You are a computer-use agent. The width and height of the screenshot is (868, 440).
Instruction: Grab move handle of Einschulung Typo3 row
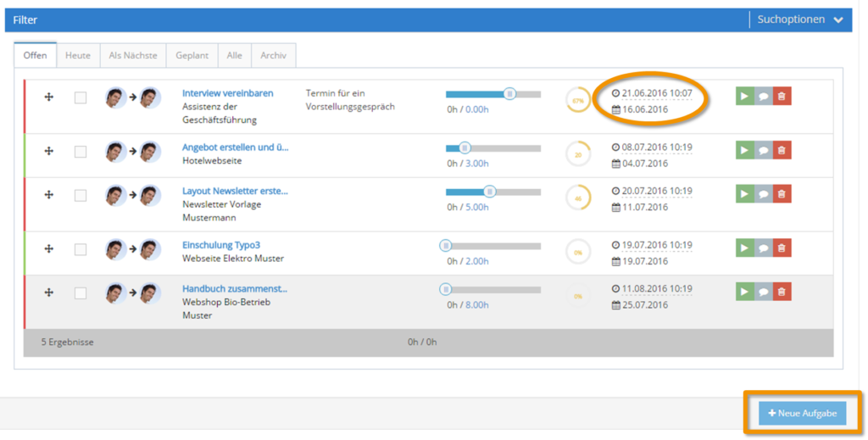click(48, 248)
